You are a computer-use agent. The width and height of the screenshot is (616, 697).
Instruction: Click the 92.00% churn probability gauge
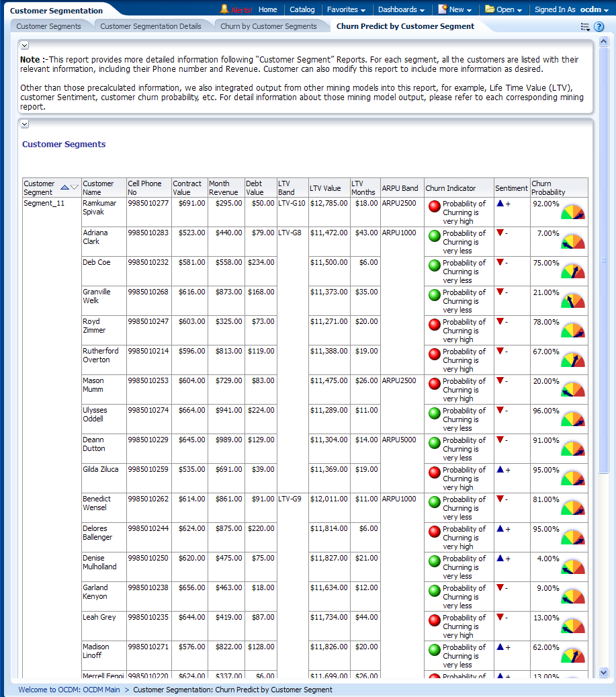(573, 212)
